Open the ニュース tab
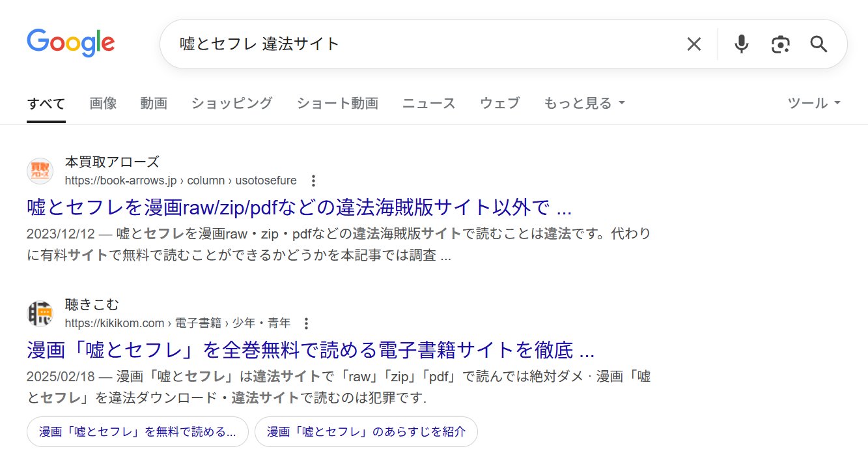This screenshot has height=464, width=868. pos(428,103)
